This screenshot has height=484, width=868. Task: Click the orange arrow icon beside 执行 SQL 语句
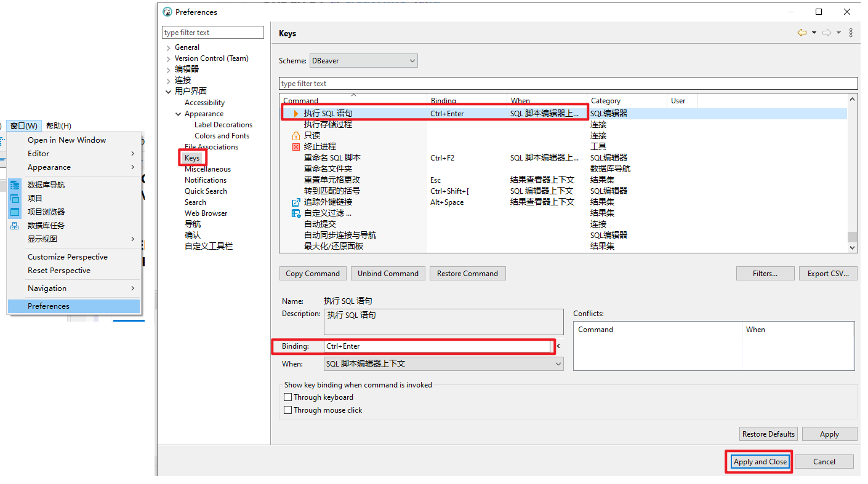296,113
